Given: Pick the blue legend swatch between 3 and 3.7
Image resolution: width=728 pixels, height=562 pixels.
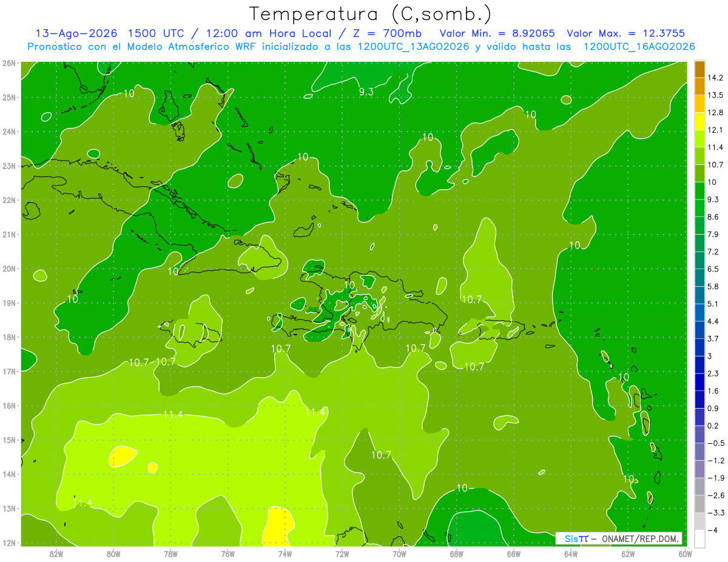Looking at the screenshot, I should pos(699,347).
